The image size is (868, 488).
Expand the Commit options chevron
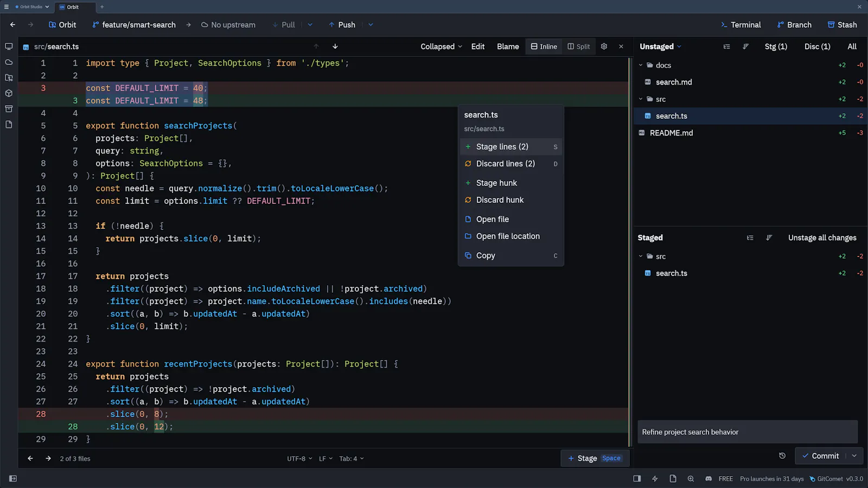[854, 456]
